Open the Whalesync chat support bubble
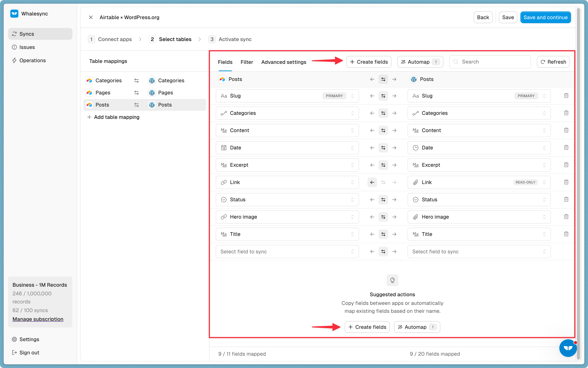 [568, 348]
